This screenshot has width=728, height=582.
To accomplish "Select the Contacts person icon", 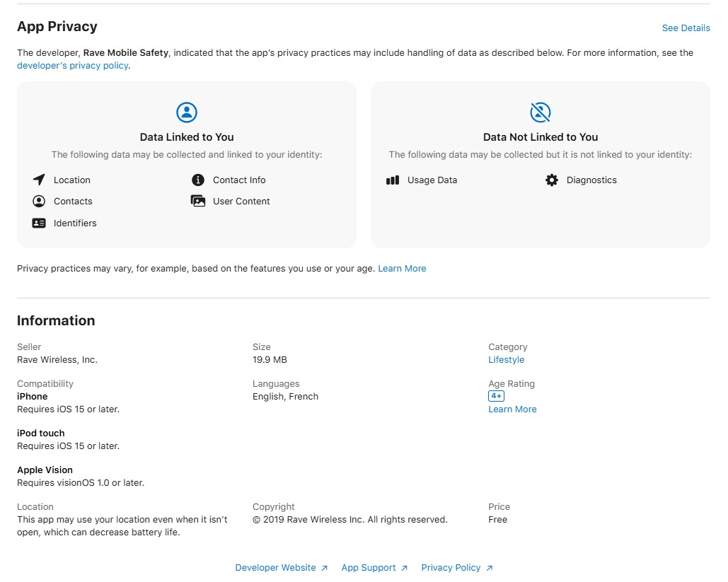I will (39, 201).
